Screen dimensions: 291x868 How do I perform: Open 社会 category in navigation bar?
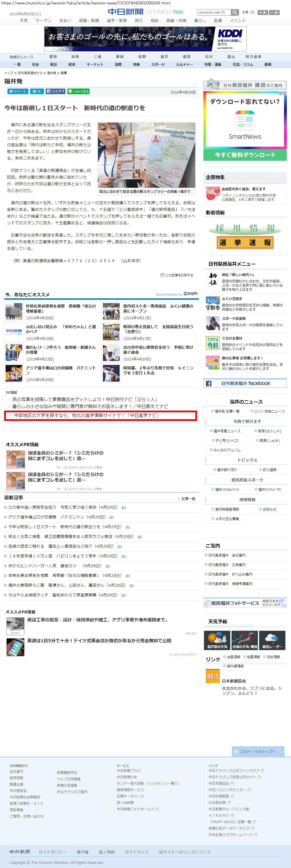click(x=35, y=64)
